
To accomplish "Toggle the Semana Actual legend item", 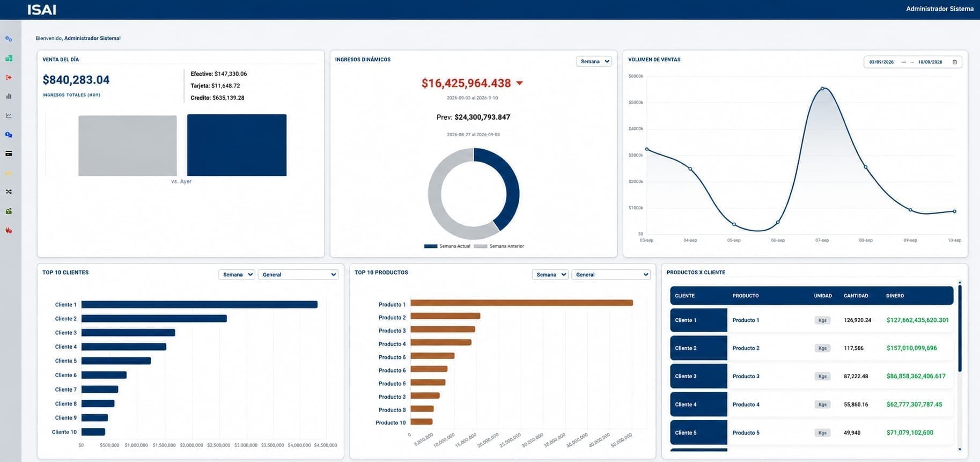I will tap(447, 246).
